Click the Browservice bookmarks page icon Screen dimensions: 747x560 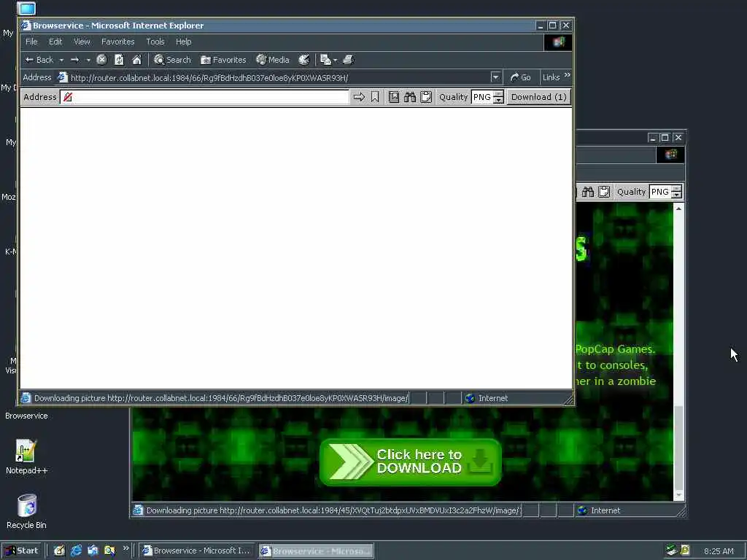(393, 97)
